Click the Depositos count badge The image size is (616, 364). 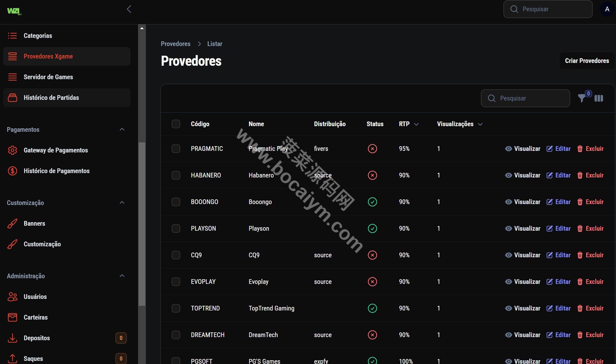coord(121,338)
